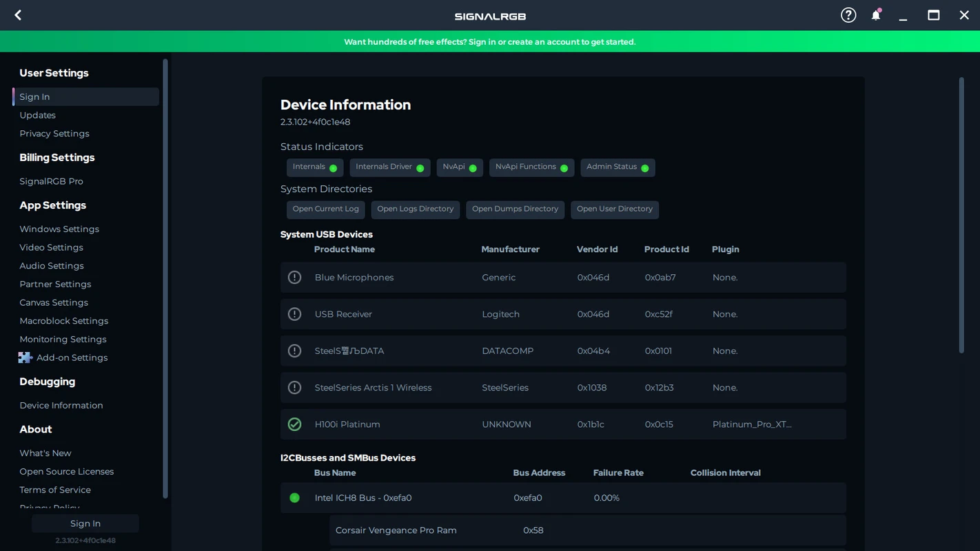
Task: Click the Manufacturer column header
Action: [x=511, y=249]
